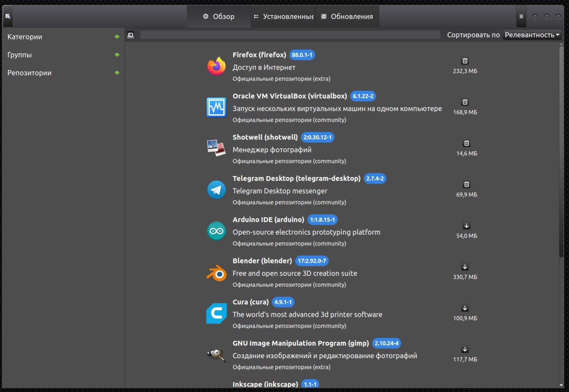Click the Firefox version badge 88.0.1-1

302,55
